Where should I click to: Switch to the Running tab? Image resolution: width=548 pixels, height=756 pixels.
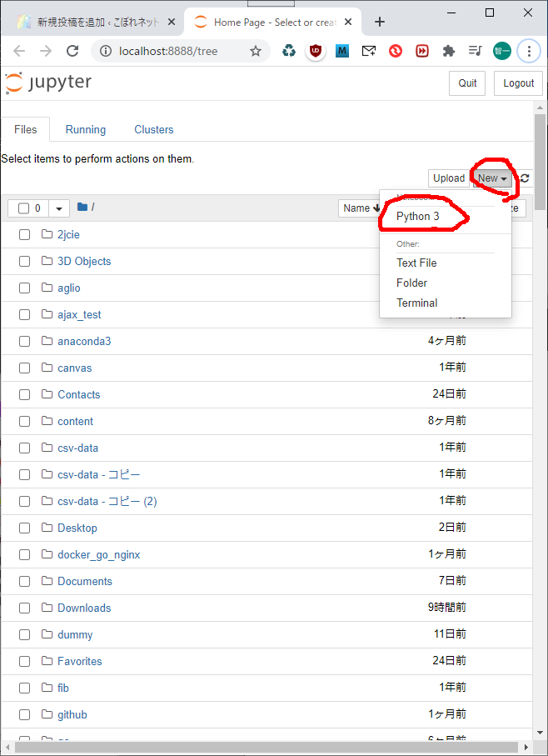pyautogui.click(x=86, y=130)
